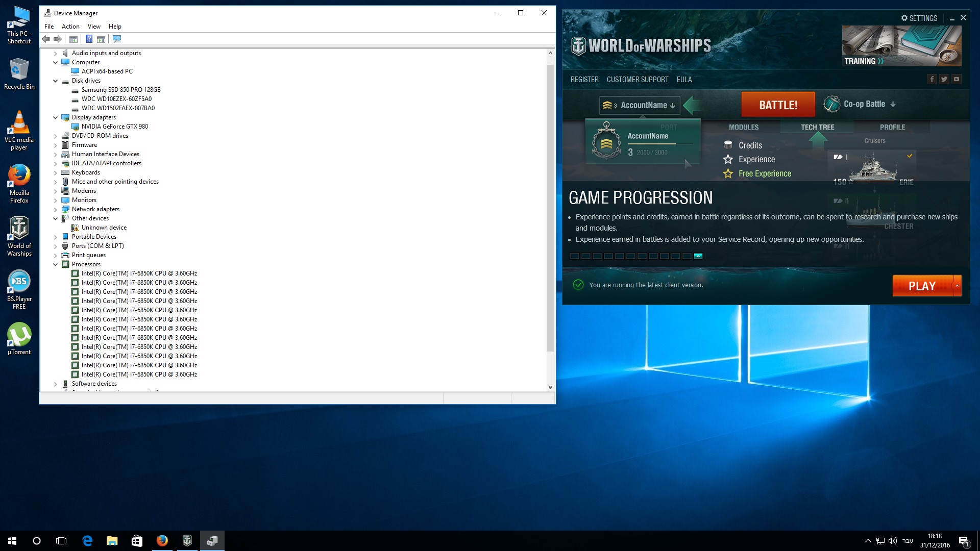This screenshot has height=551, width=980.
Task: Collapse the Processors tree node
Action: [x=56, y=264]
